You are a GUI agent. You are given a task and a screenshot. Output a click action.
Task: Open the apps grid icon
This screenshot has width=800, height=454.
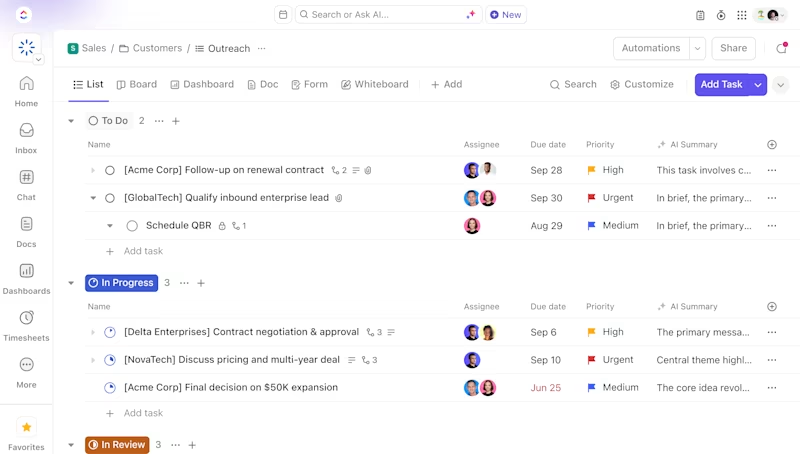click(x=742, y=15)
